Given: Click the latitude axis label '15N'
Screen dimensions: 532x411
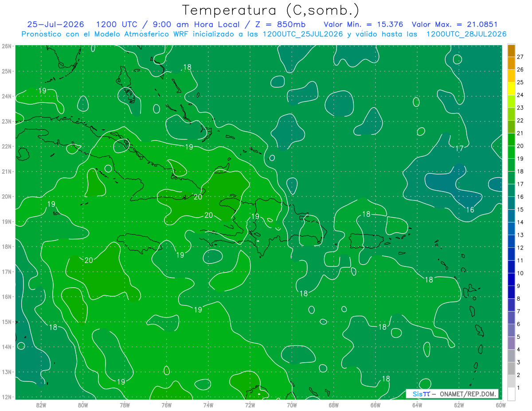Looking at the screenshot, I should pos(7,321).
